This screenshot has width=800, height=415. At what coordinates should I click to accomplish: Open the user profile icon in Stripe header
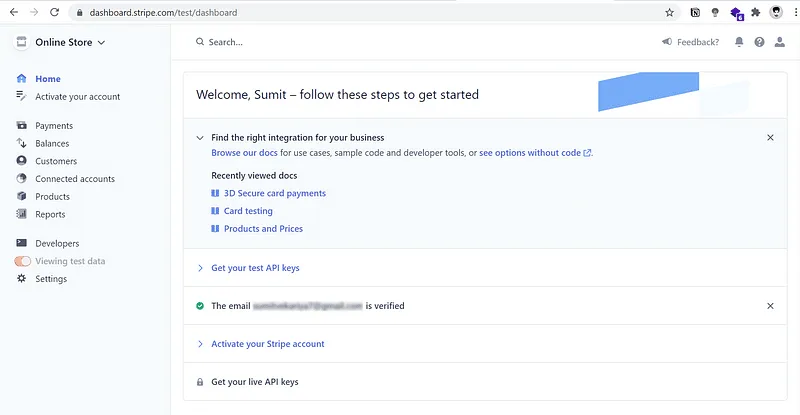coord(780,42)
